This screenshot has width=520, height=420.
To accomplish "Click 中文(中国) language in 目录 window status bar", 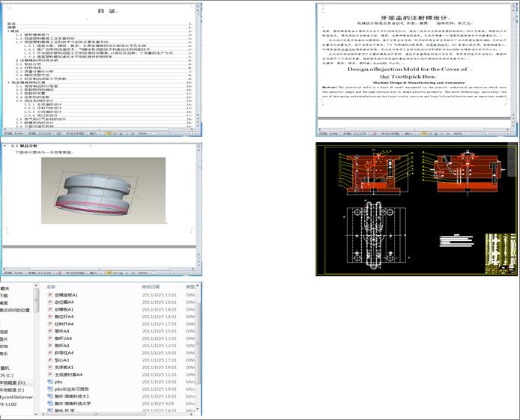I will tap(74, 133).
